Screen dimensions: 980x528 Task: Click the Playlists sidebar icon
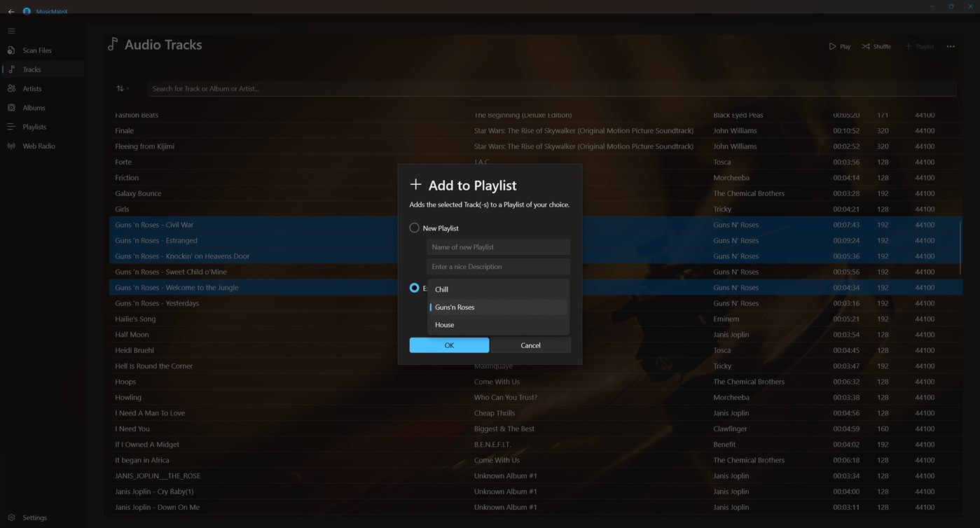[11, 127]
